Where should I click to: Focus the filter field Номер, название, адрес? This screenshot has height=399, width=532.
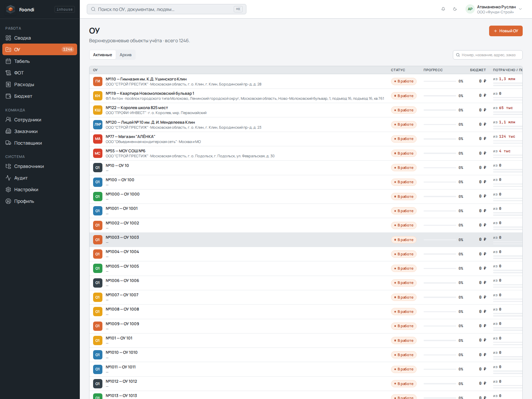tap(488, 55)
